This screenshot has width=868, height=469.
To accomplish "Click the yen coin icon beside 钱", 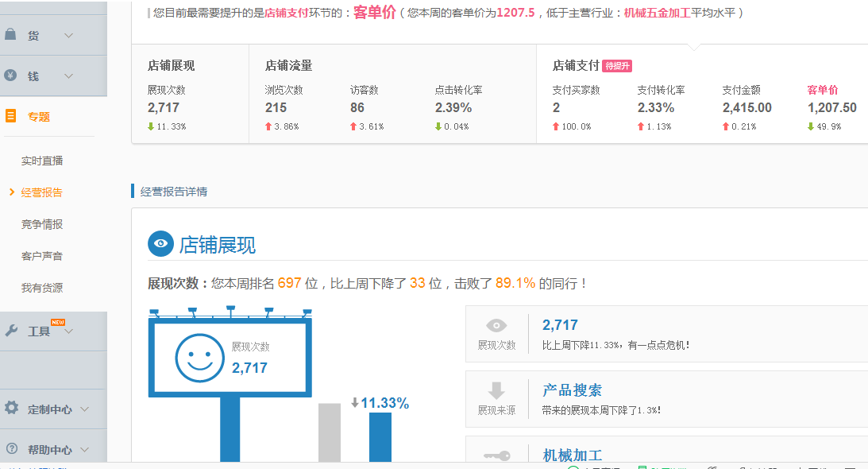I will [x=10, y=76].
